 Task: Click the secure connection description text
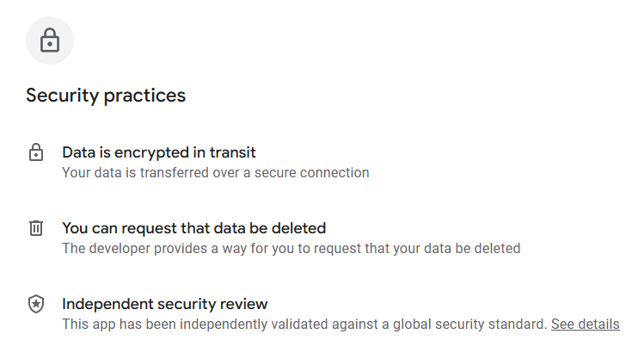tap(215, 172)
